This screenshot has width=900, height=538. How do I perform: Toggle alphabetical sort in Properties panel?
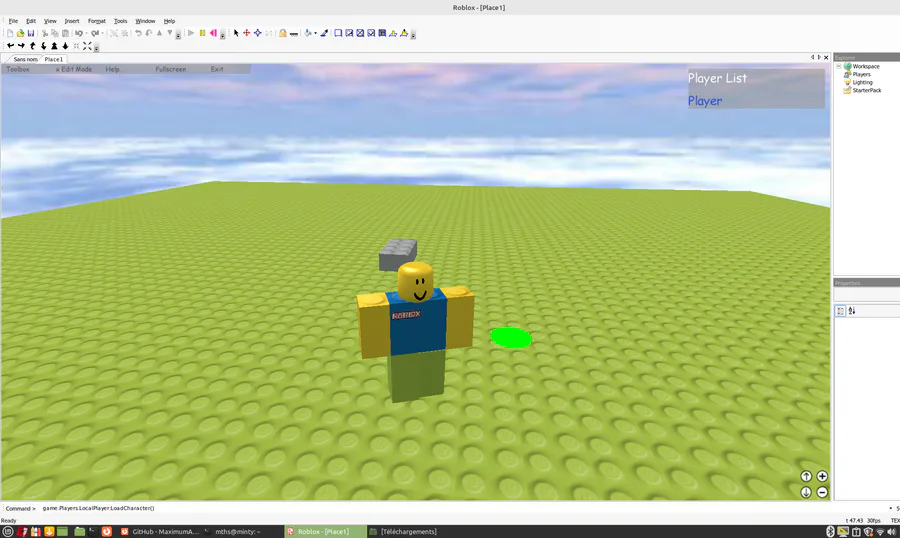(x=852, y=311)
